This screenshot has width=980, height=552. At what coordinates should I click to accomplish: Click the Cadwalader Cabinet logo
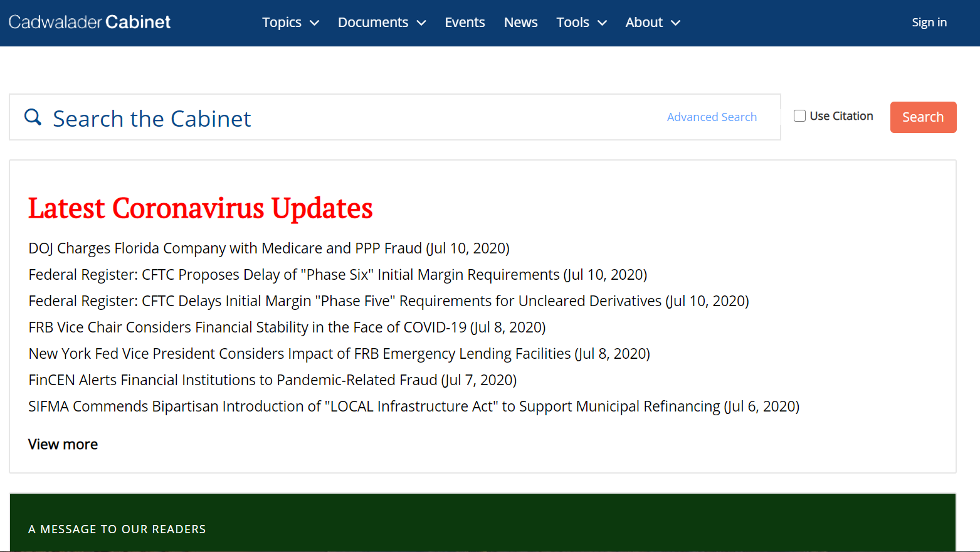90,22
